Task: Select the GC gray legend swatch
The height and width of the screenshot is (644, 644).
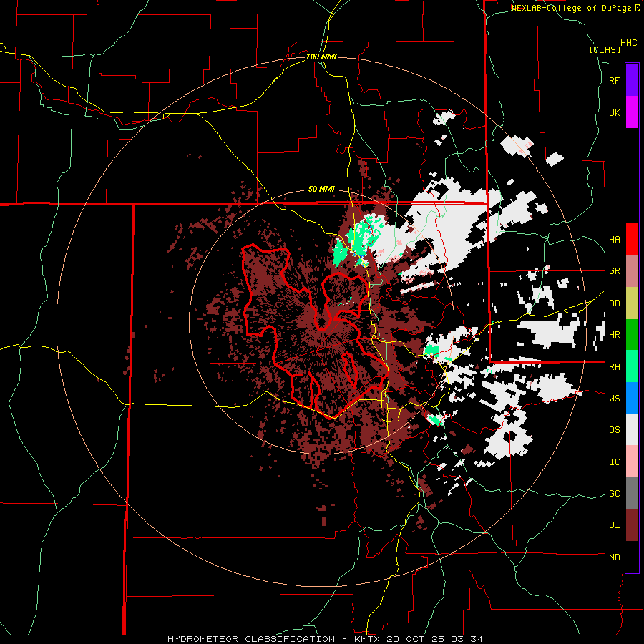Action: click(x=632, y=493)
